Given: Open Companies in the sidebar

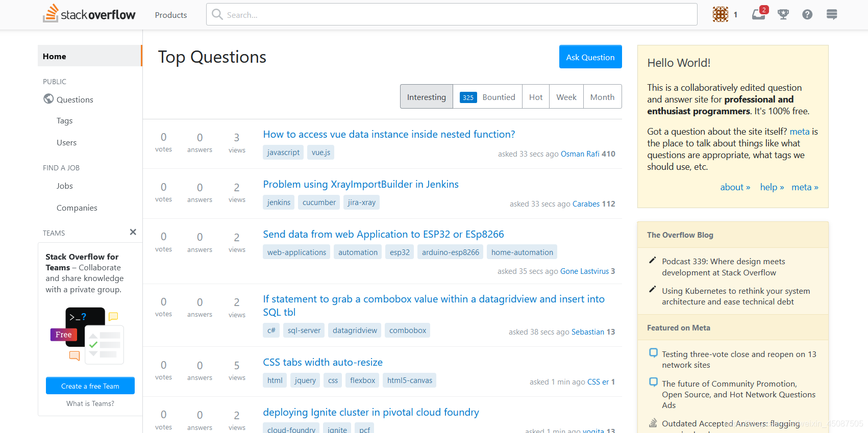Looking at the screenshot, I should click(77, 208).
